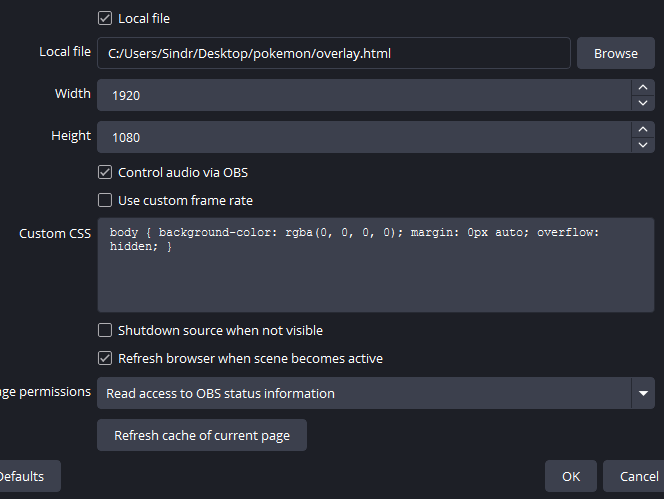The image size is (664, 499).
Task: Click the Height value field
Action: (362, 137)
